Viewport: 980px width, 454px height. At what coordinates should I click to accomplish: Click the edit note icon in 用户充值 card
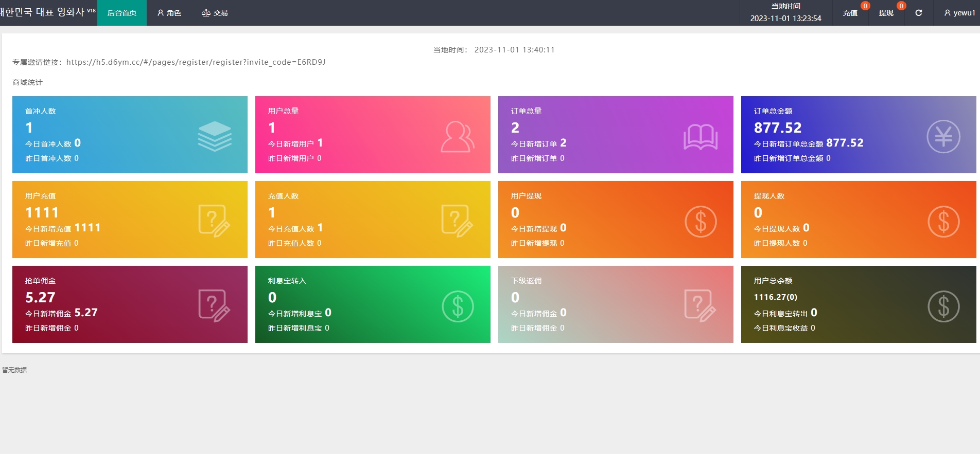214,221
